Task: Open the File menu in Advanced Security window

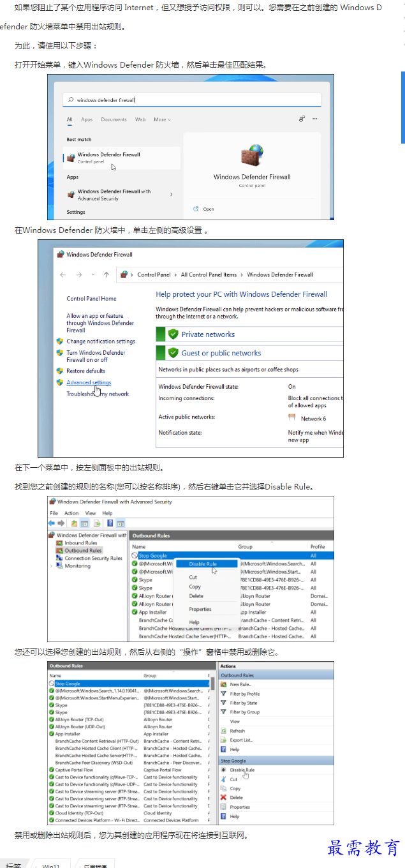Action: click(54, 513)
